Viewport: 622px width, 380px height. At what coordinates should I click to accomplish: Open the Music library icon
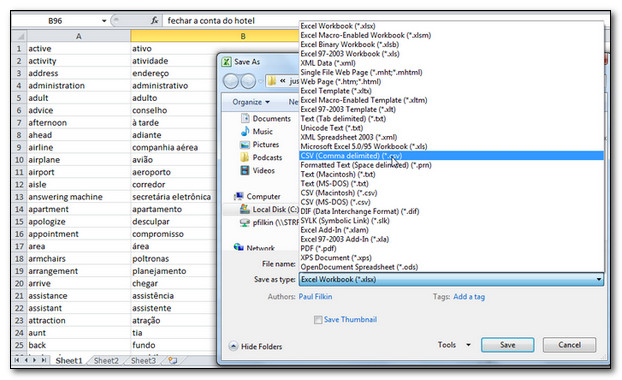(x=245, y=131)
